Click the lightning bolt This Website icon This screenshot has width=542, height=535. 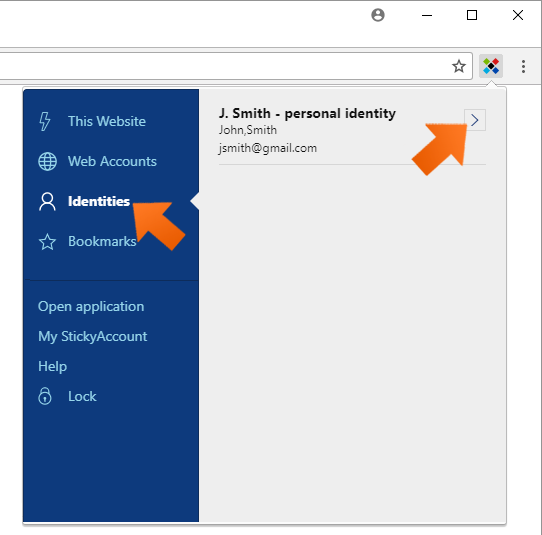pos(45,121)
